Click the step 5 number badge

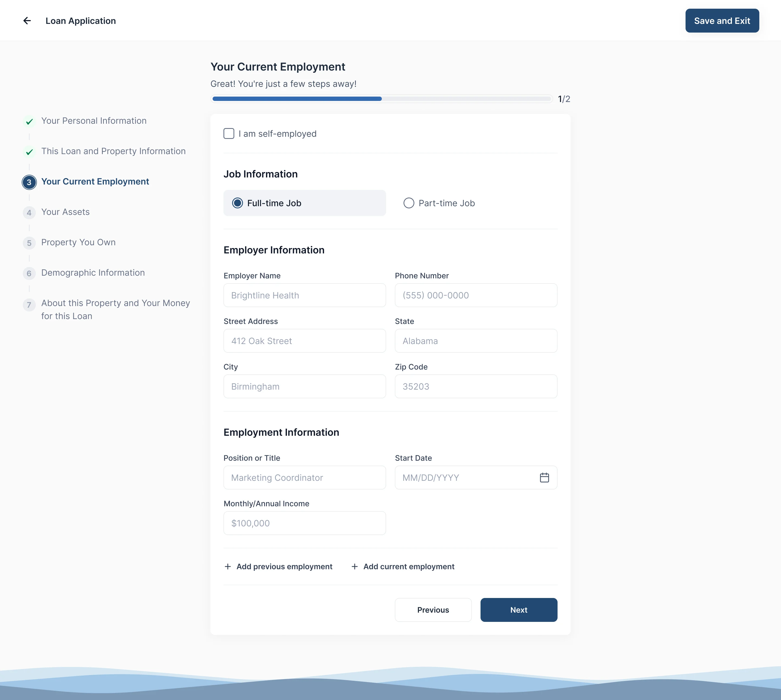tap(29, 243)
